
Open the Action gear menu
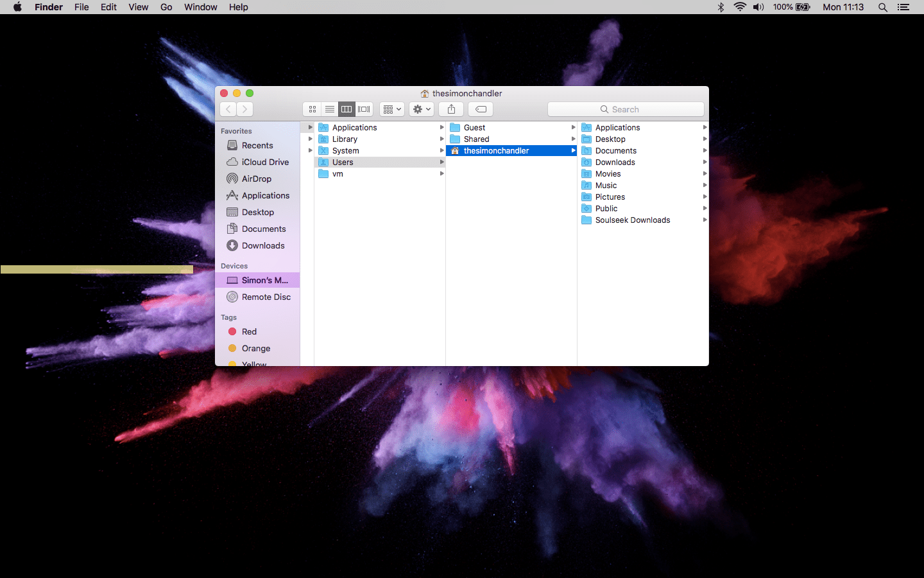pos(422,109)
